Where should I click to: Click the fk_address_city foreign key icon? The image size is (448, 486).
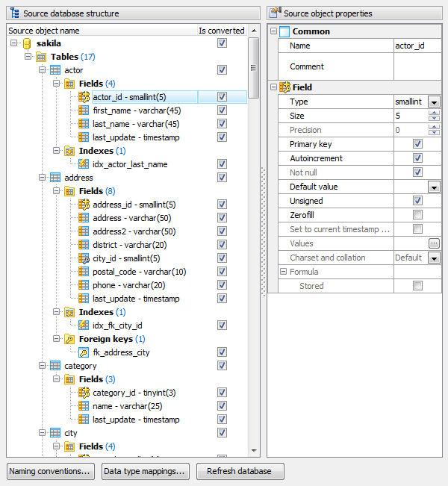pyautogui.click(x=84, y=352)
